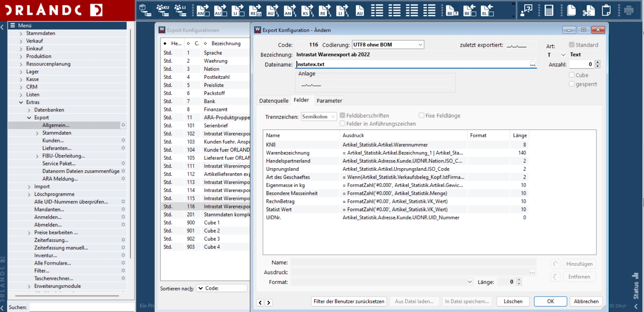Viewport: 644px width, 312px height.
Task: Switch to the Datenquelle tab
Action: pyautogui.click(x=274, y=100)
